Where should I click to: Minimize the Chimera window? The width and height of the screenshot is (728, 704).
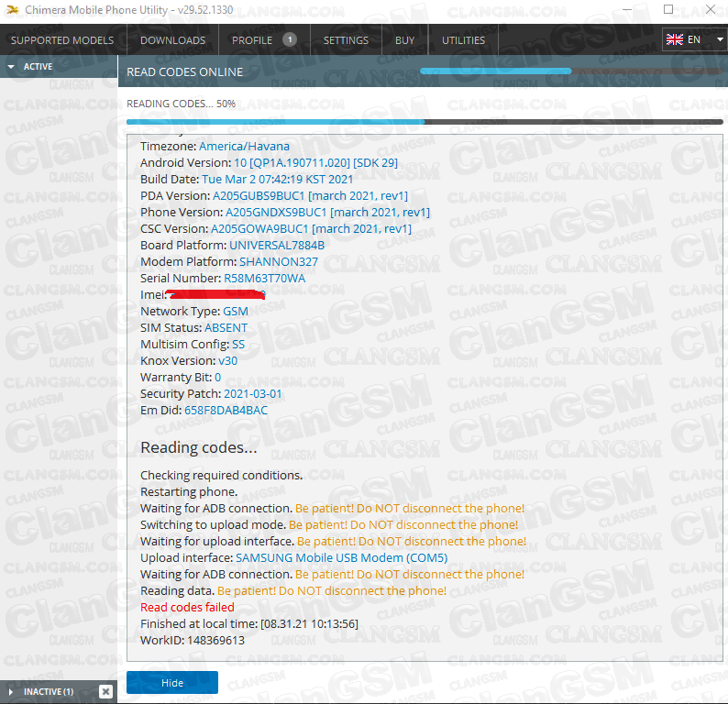pyautogui.click(x=627, y=9)
